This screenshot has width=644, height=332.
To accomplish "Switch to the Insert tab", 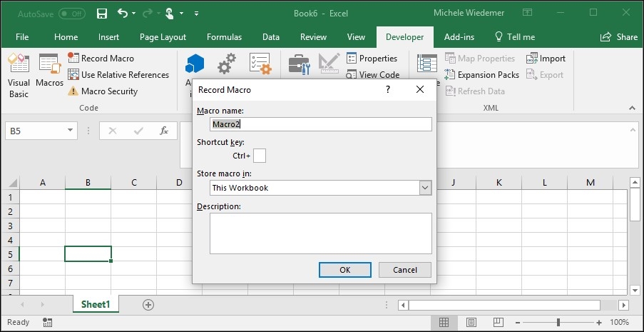I will 108,37.
